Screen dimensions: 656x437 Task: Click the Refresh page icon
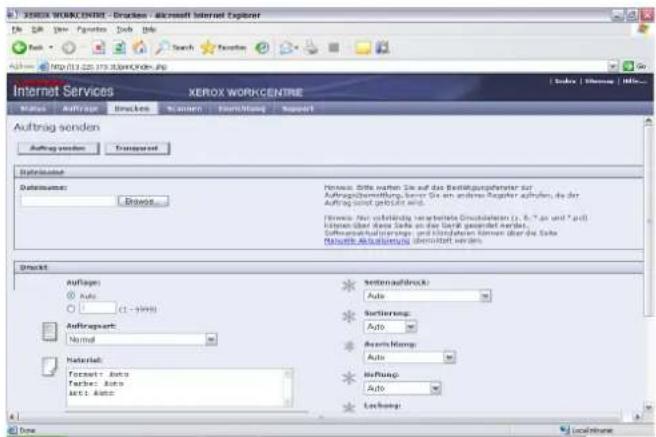(x=120, y=48)
